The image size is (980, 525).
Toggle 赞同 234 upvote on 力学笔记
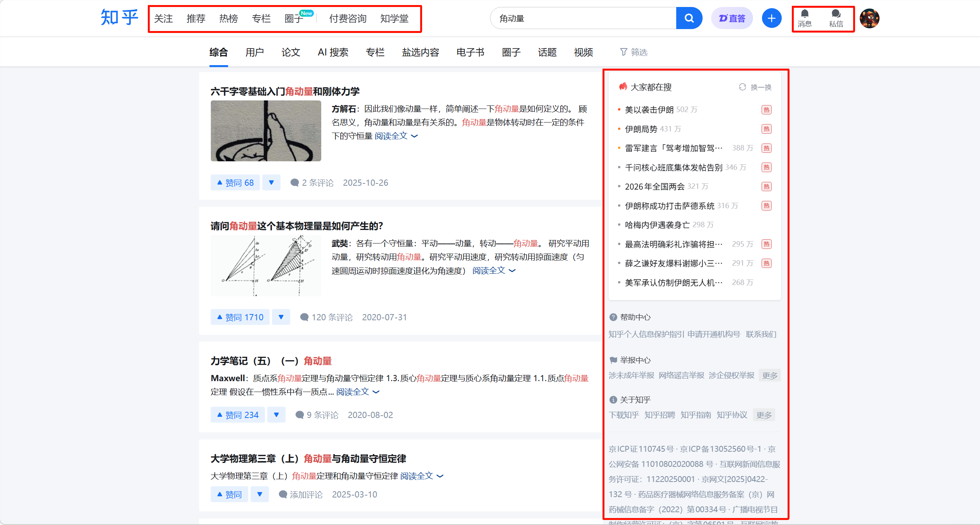point(237,415)
